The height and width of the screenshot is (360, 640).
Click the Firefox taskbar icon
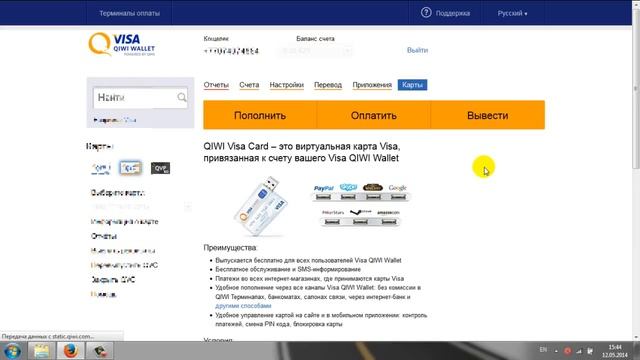click(x=70, y=351)
